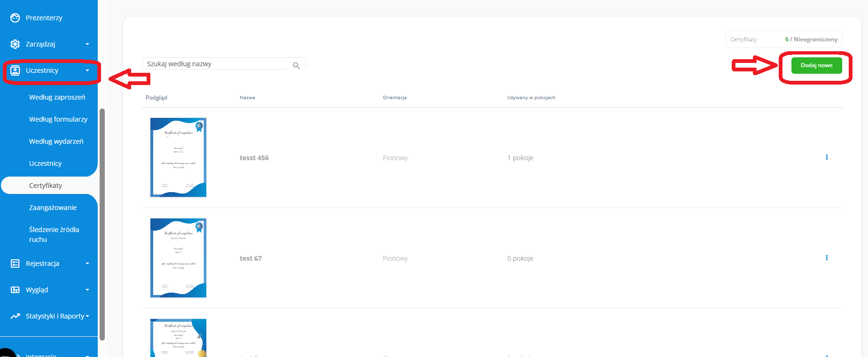Click the Statystyki i Raporty chart icon
868x357 pixels.
(15, 316)
